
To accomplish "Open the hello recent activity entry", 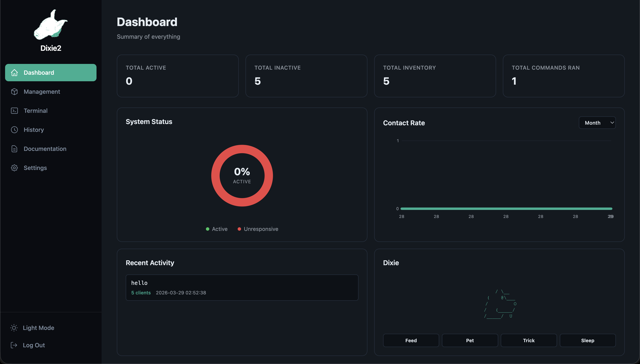I will click(242, 288).
